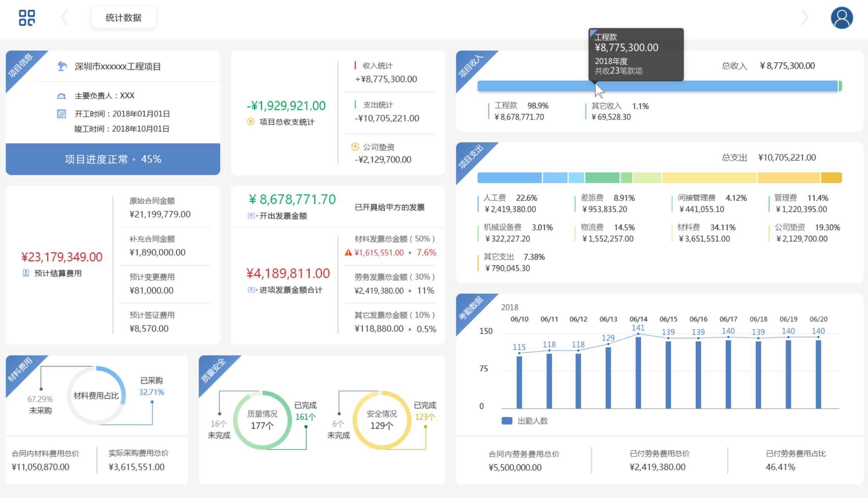Click the 公司垫资 orange segment in expense bar
Image resolution: width=868 pixels, height=498 pixels.
789,178
